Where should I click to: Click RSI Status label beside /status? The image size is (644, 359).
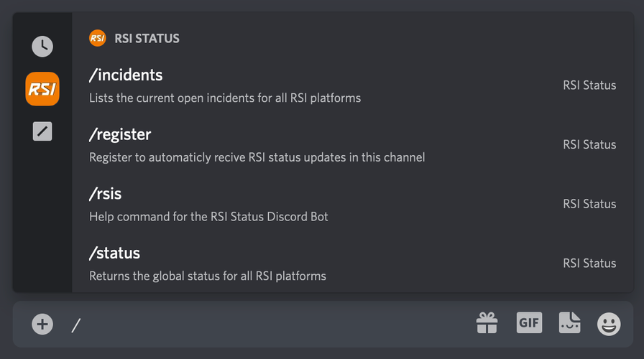[x=589, y=263]
